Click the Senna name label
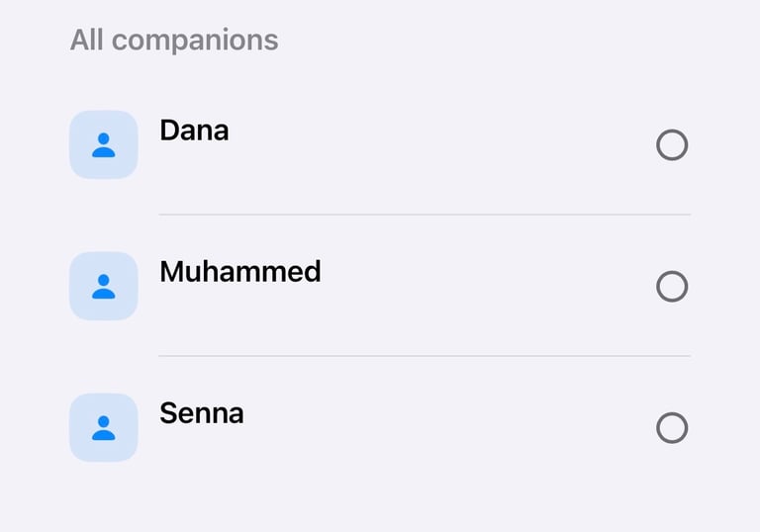 [x=202, y=412]
